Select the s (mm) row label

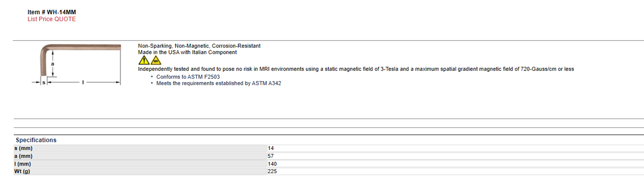23,148
